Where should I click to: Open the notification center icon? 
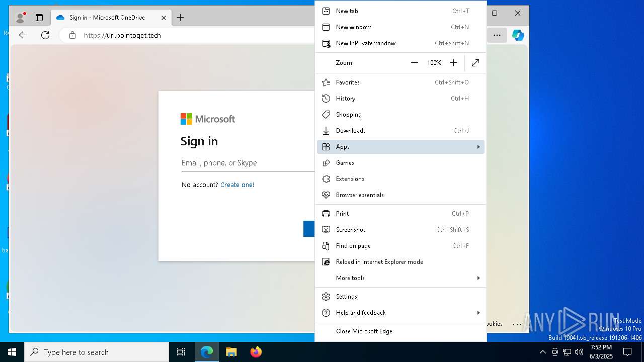click(x=627, y=352)
